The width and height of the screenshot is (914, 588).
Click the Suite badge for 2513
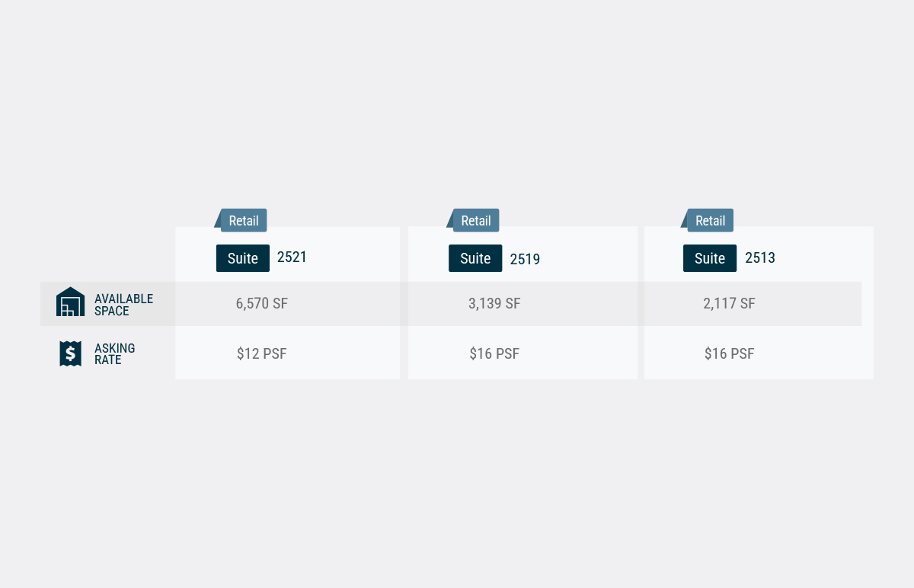point(710,258)
